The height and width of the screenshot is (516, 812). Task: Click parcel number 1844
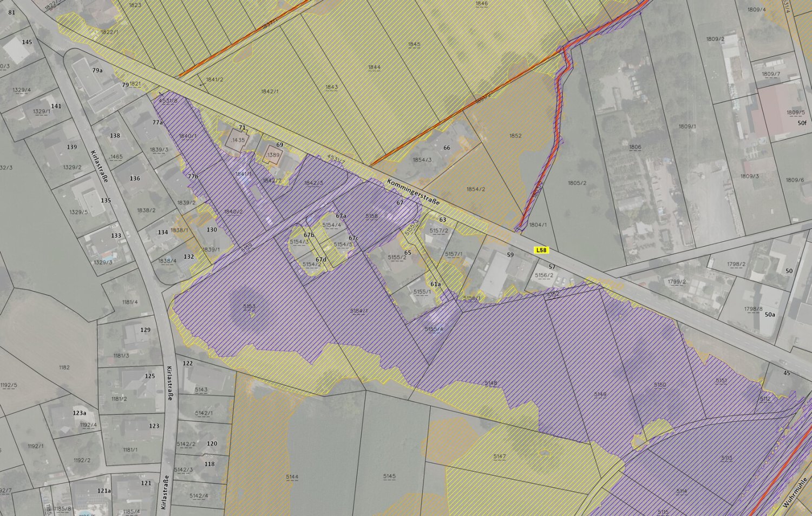(374, 68)
